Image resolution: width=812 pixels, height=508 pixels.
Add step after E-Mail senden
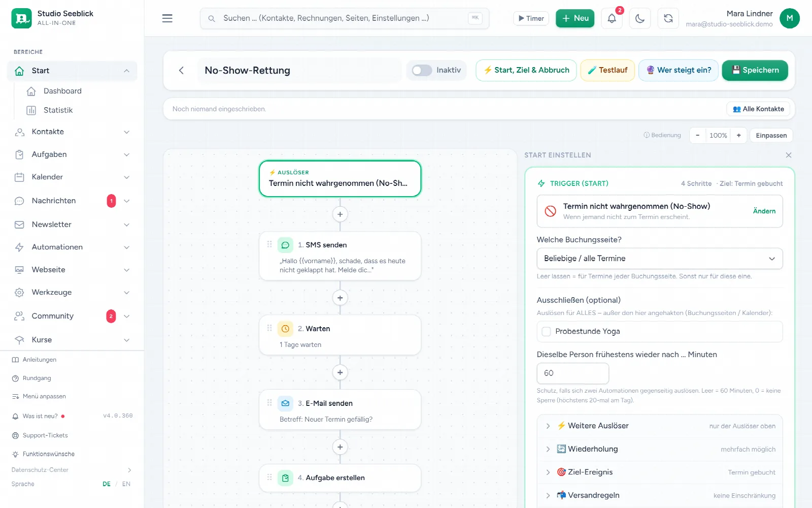(x=340, y=447)
